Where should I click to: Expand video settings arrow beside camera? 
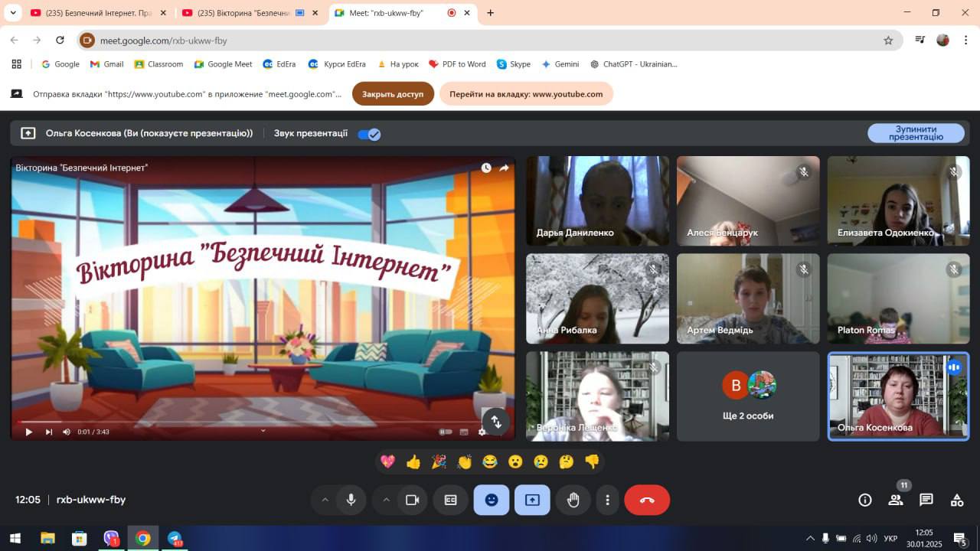[x=386, y=500]
